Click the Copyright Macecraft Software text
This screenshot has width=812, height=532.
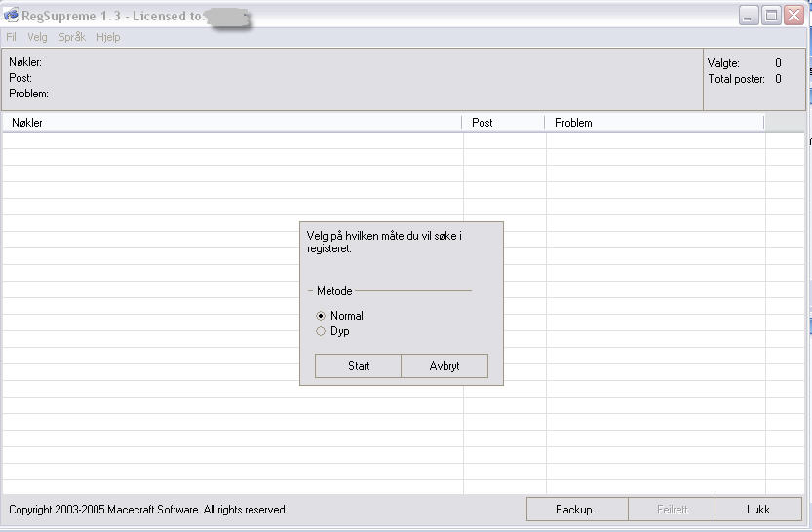(x=147, y=510)
